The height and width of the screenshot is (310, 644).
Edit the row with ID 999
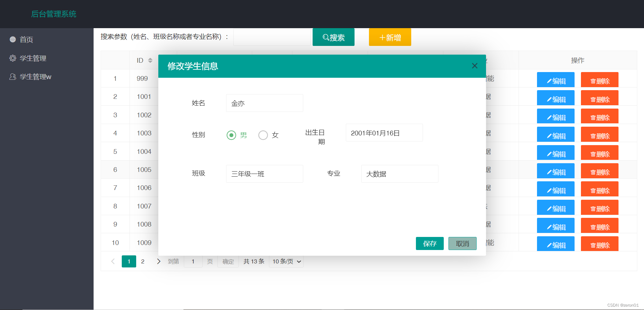(x=556, y=80)
